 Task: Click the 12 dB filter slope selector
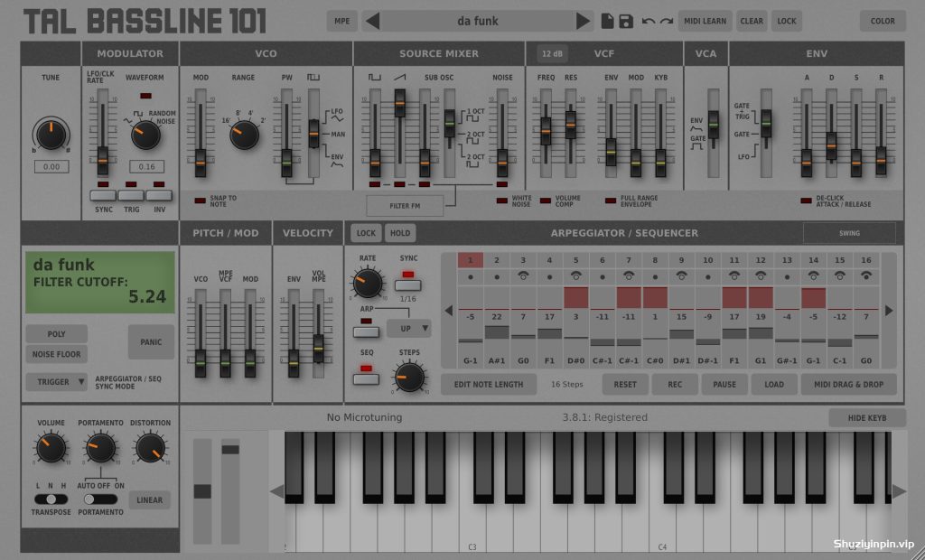click(x=552, y=53)
